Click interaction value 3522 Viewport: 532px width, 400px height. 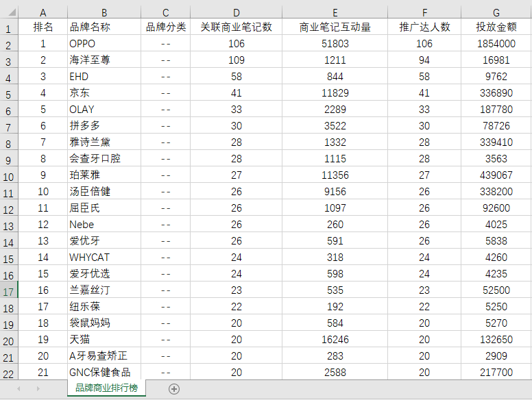click(335, 126)
